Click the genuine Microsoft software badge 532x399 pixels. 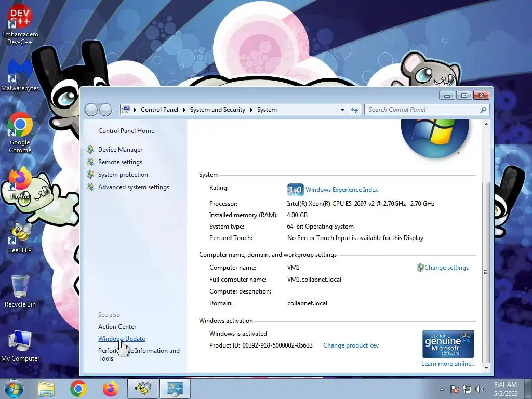click(448, 344)
